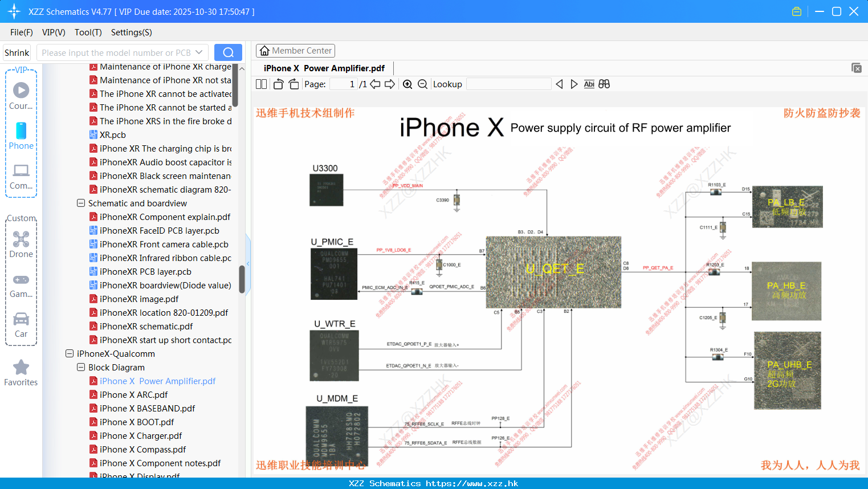Open iPhoneXR location 820-01209.pdf
Screen dimensions: 868x489
(164, 312)
